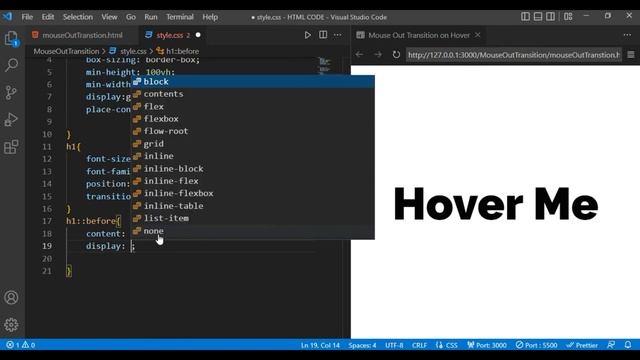Choose 'inline-flexbox' from the suggestion list
The width and height of the screenshot is (640, 360).
pyautogui.click(x=253, y=193)
